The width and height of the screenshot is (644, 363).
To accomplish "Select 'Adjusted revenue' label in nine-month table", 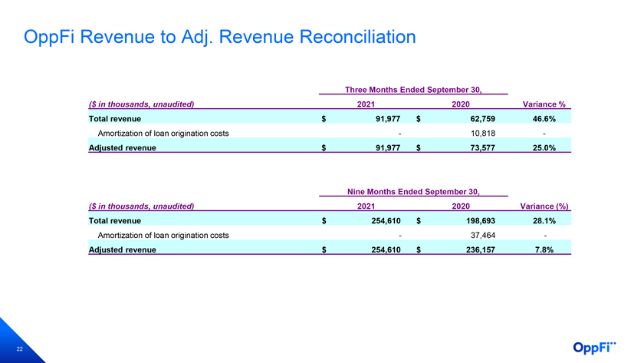I will (x=122, y=250).
